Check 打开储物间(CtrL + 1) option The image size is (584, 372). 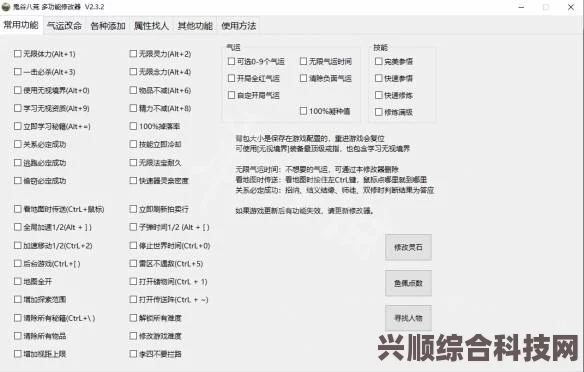coord(133,282)
